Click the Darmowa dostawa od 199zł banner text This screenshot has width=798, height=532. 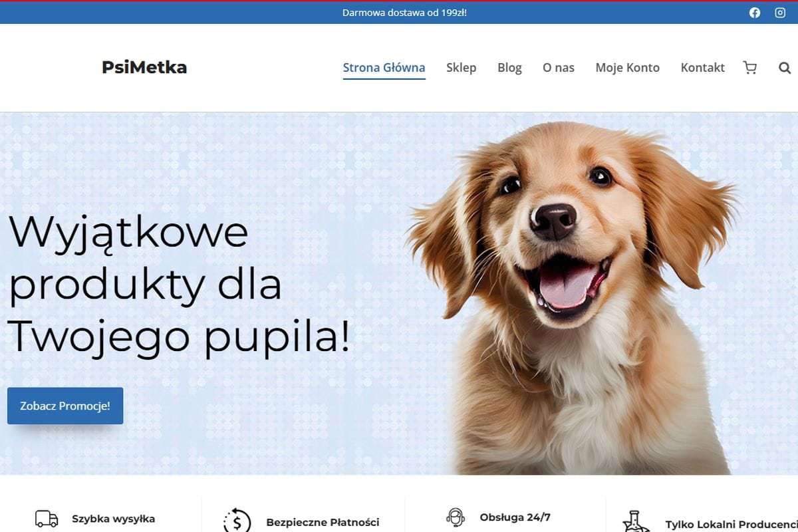[x=404, y=13]
